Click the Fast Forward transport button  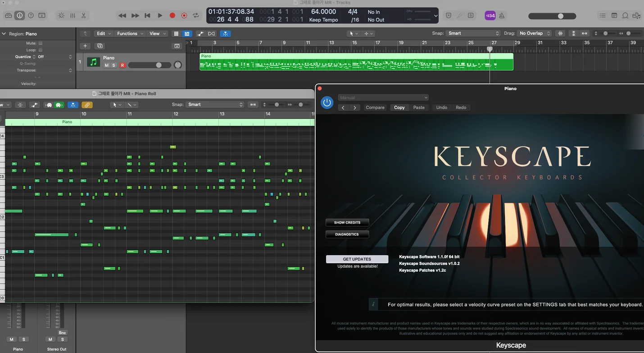click(135, 15)
